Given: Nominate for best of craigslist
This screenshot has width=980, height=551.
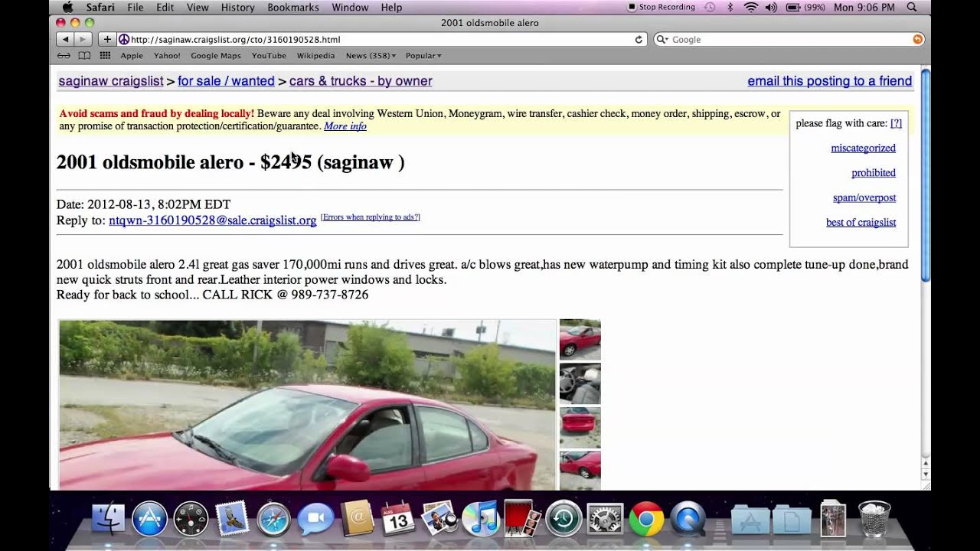Looking at the screenshot, I should click(x=861, y=223).
